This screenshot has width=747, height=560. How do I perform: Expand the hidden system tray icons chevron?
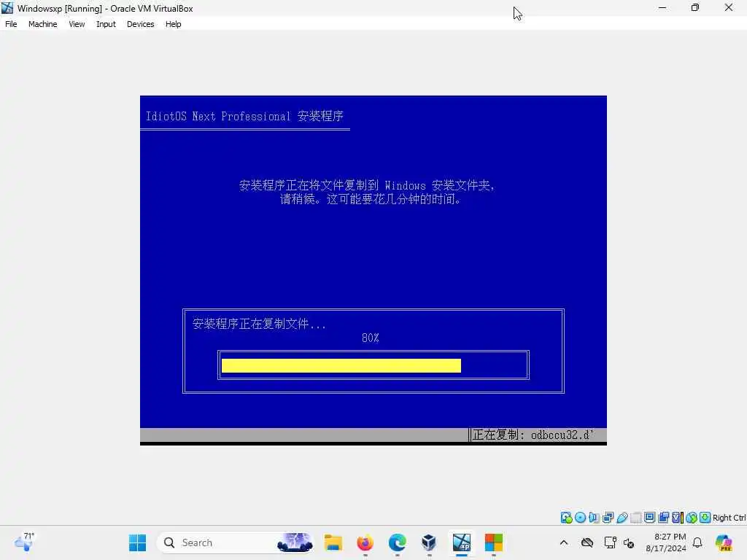click(x=564, y=542)
